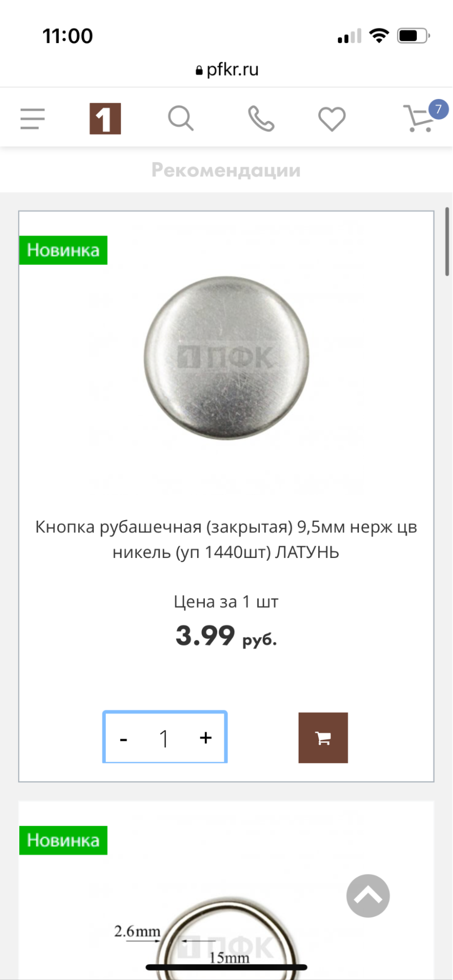Tap the 3.99 руб. price text
Image resolution: width=453 pixels, height=980 pixels.
coord(226,635)
